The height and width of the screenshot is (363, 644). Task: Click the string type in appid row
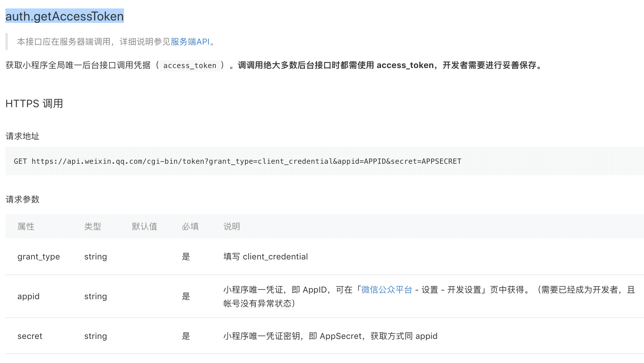[x=95, y=296]
